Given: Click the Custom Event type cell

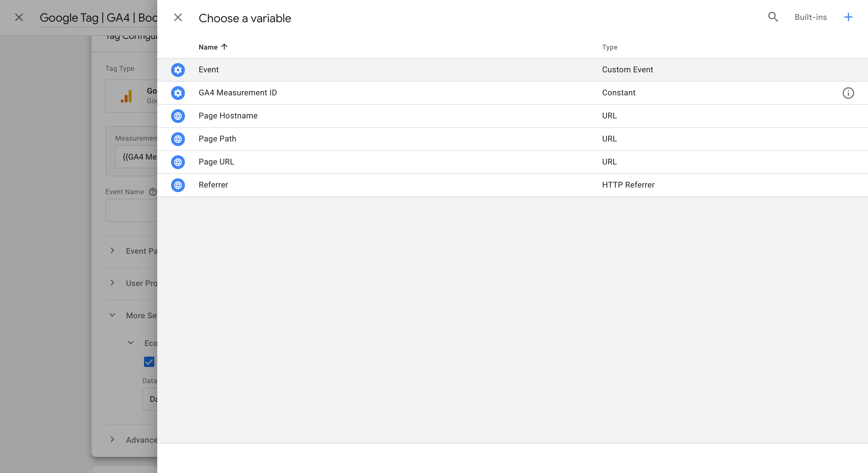Looking at the screenshot, I should click(628, 70).
